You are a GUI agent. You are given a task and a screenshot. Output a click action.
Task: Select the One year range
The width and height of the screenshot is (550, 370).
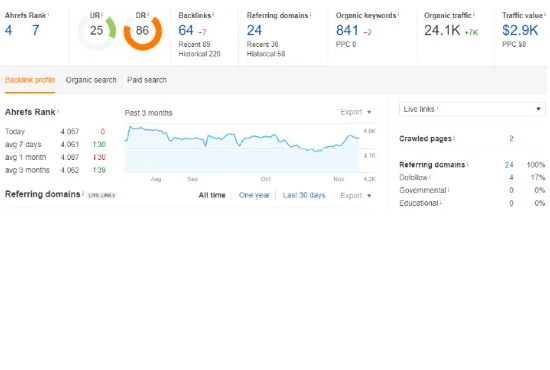(x=254, y=195)
